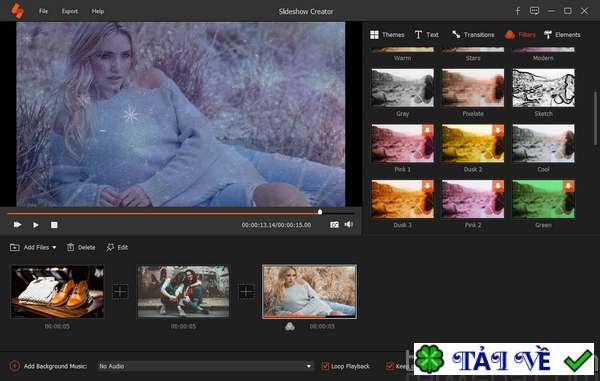600x381 pixels.
Task: Open the feedback chat bubble icon
Action: pyautogui.click(x=534, y=11)
